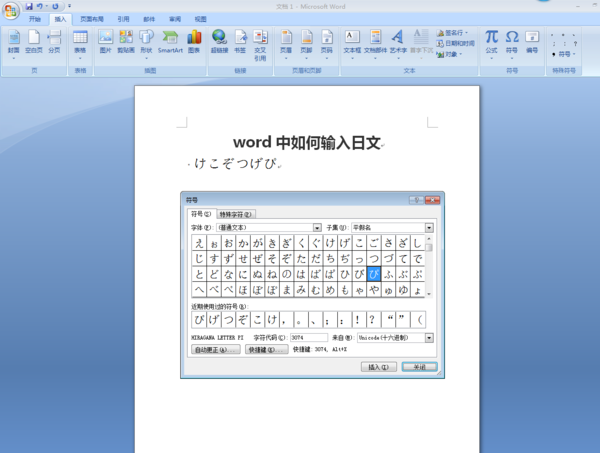Click the 公式 equation pi icon
This screenshot has height=453, width=600.
tap(491, 40)
